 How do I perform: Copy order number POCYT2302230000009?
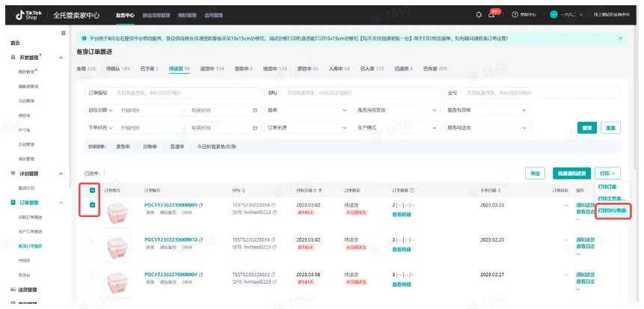tap(201, 205)
